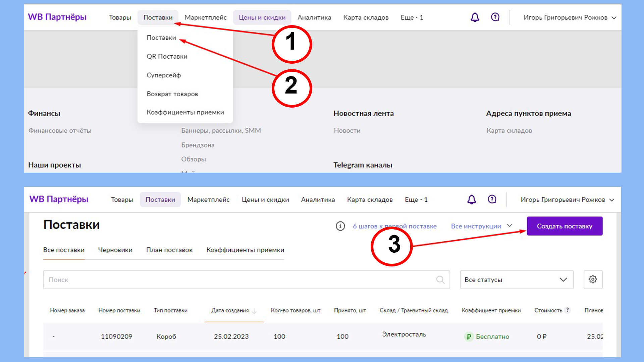This screenshot has height=362, width=644.
Task: Click the Создать поставку button
Action: coord(565,226)
